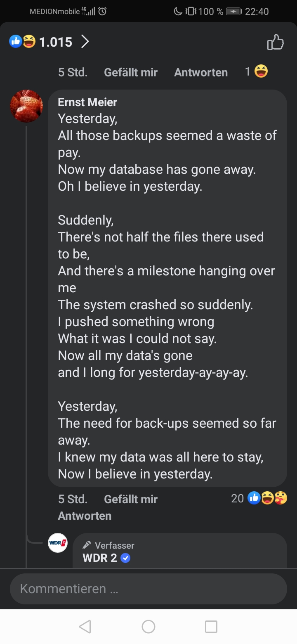Open the WDR 2 author name

(x=100, y=558)
